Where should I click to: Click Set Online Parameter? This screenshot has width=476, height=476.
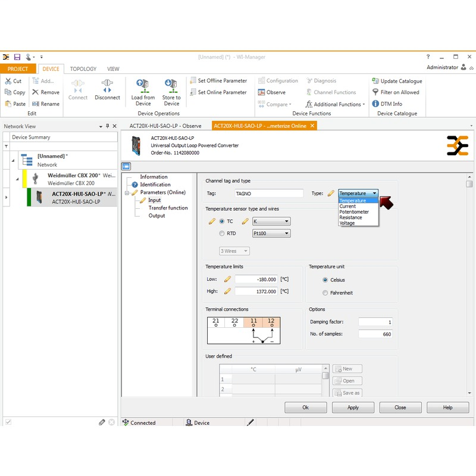(218, 92)
